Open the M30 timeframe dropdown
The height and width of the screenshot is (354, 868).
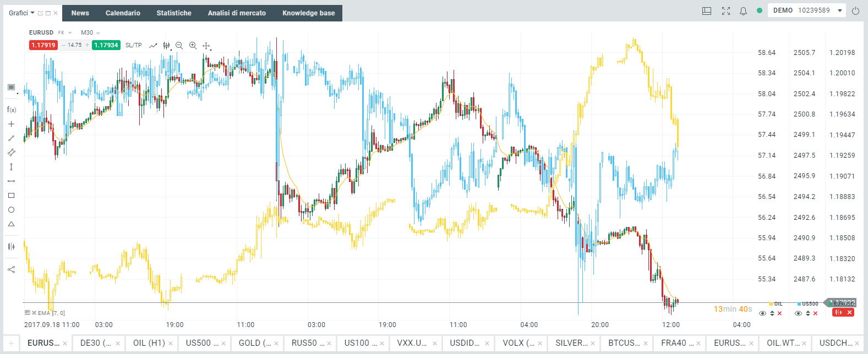90,32
